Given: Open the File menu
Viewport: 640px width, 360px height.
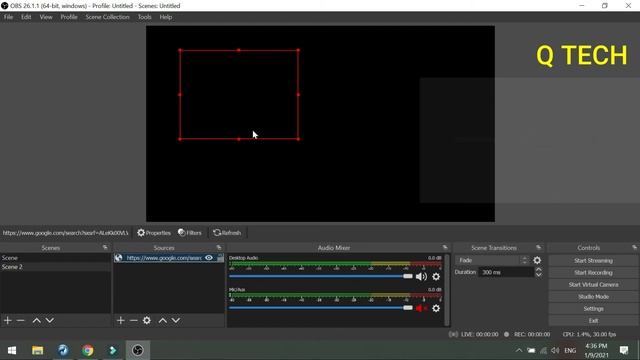Looking at the screenshot, I should (8, 17).
